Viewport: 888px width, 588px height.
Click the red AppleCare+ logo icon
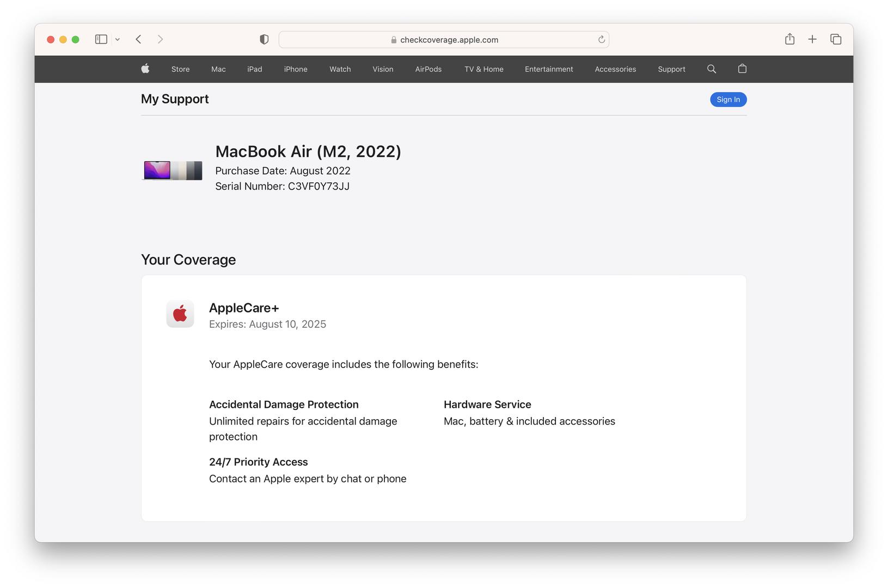point(180,314)
